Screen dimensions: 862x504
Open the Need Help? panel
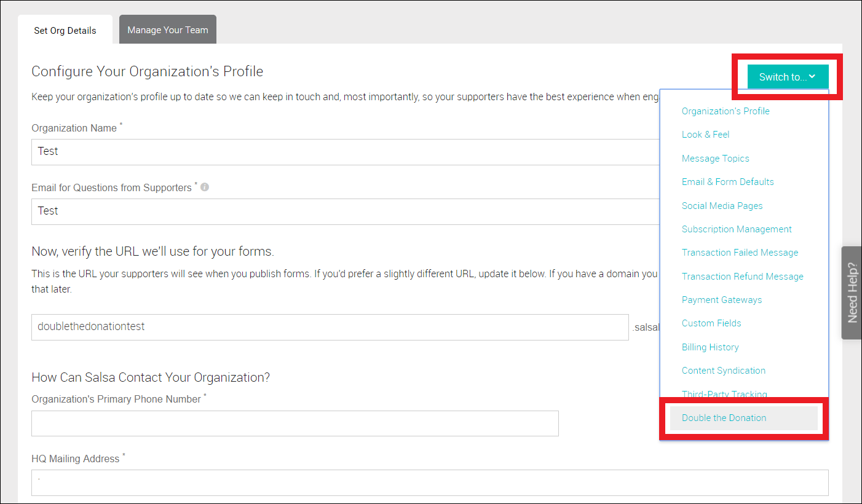(851, 293)
